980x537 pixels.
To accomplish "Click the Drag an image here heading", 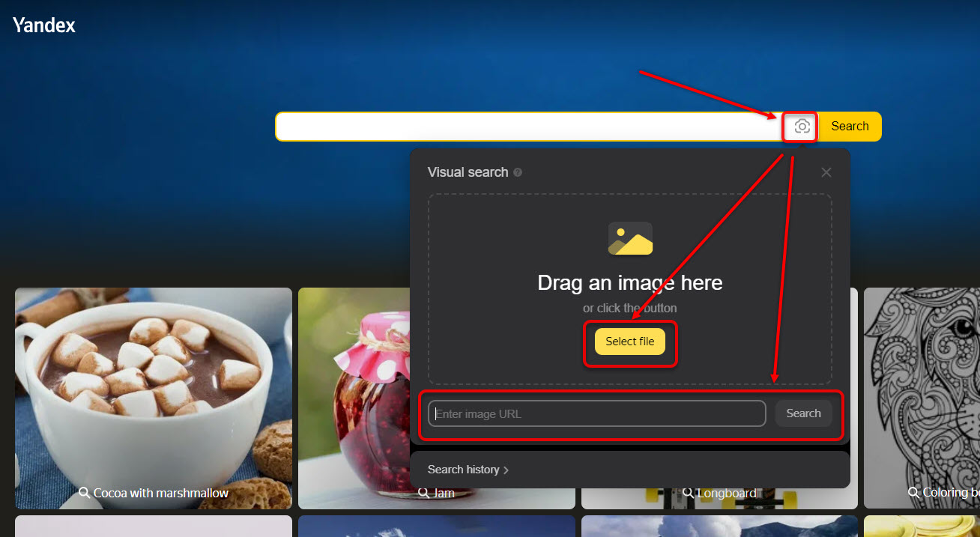I will point(629,283).
